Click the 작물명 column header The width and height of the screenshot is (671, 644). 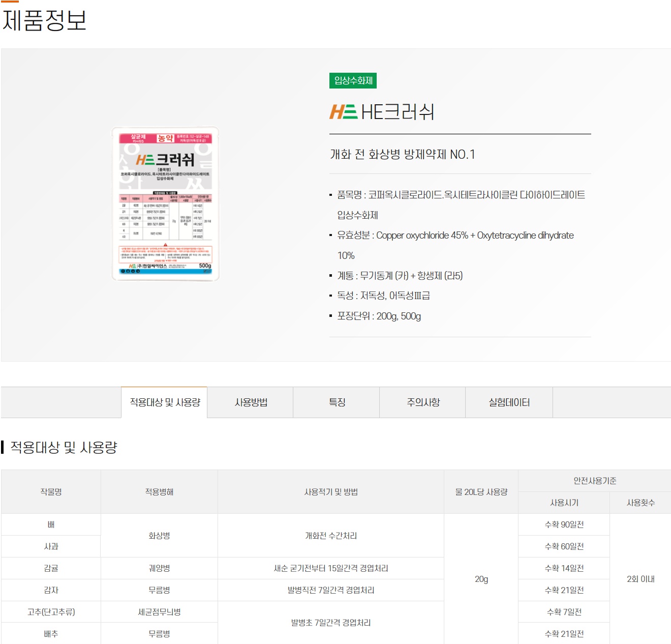51,492
